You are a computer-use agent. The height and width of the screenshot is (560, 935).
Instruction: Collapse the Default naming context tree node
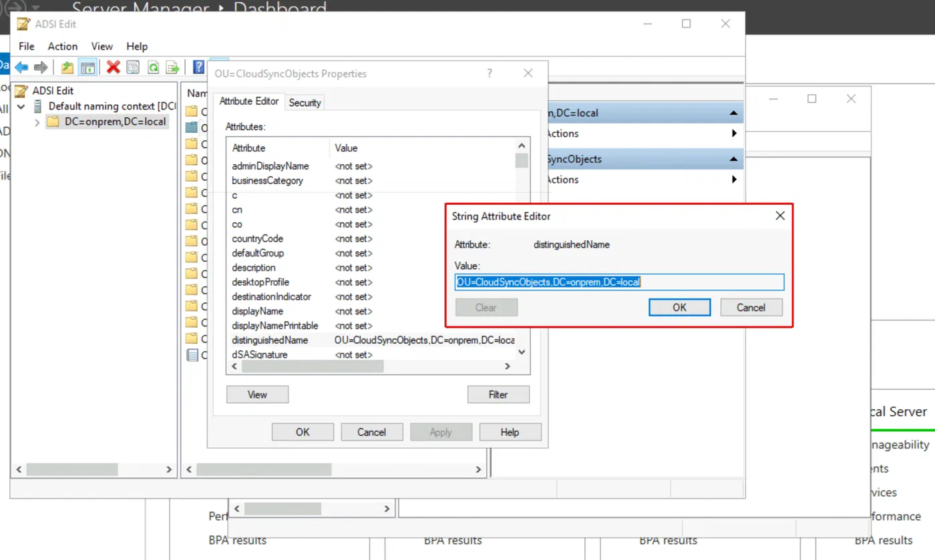coord(21,106)
